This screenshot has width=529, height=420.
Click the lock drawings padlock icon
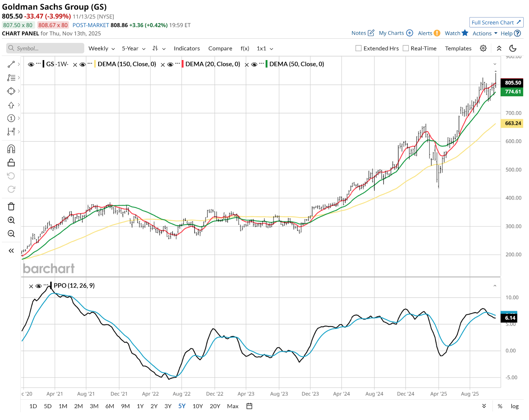[x=11, y=163]
